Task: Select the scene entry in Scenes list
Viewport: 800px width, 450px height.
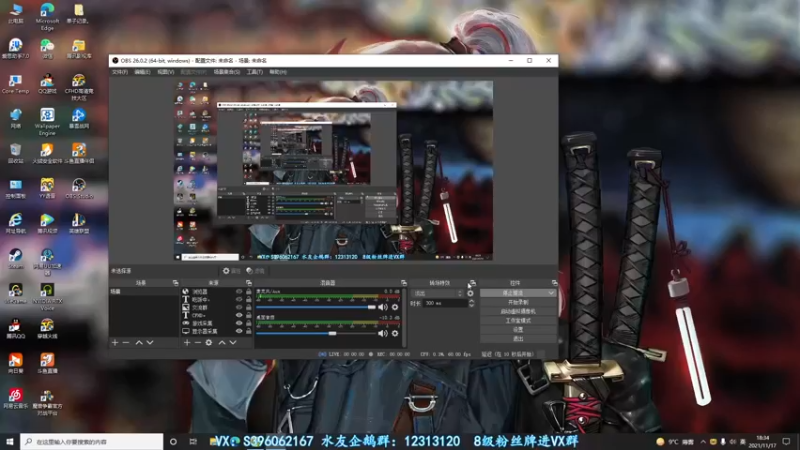Action: [144, 292]
